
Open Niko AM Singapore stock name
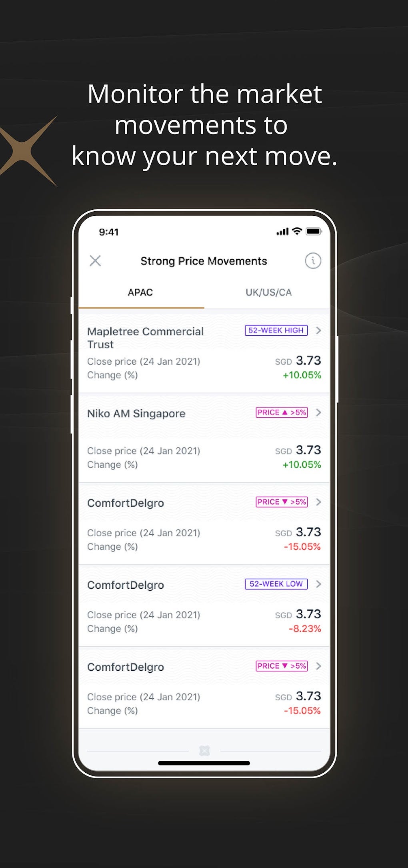(136, 413)
